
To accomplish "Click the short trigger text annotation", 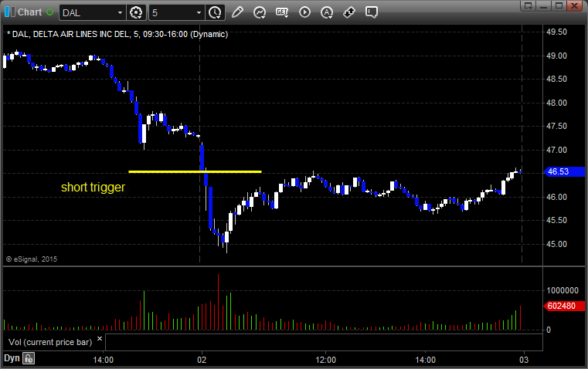I will 93,187.
